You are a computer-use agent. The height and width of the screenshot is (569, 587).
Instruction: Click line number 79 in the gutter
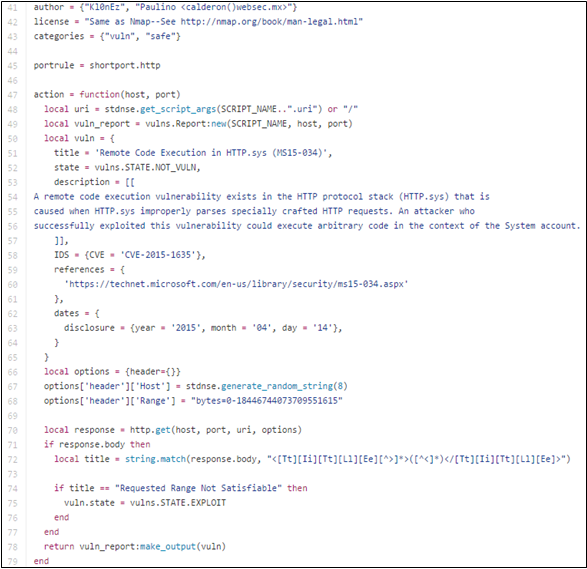(12, 562)
